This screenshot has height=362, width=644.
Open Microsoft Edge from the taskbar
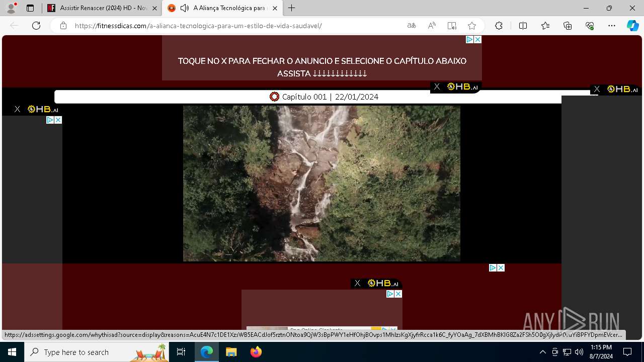207,352
